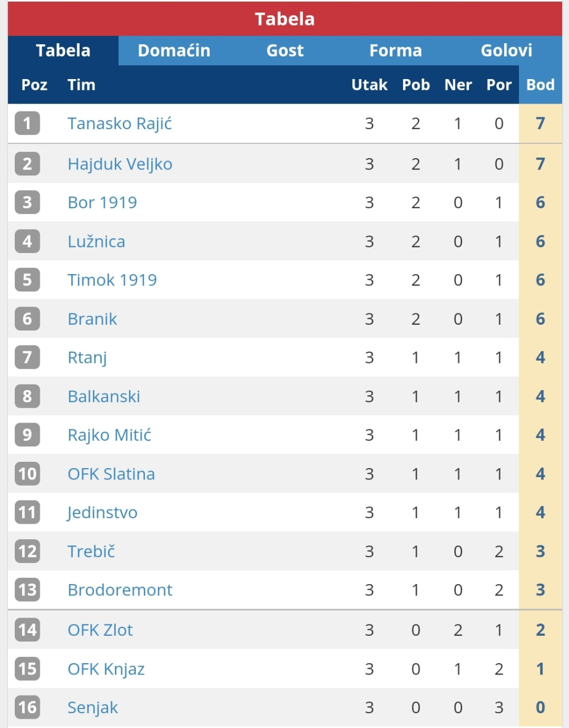The image size is (569, 728).
Task: View Timok 1919 team details
Action: [x=112, y=280]
